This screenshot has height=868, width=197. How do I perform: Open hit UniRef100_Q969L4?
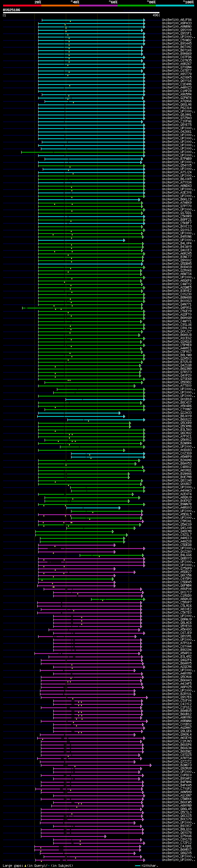177,735
